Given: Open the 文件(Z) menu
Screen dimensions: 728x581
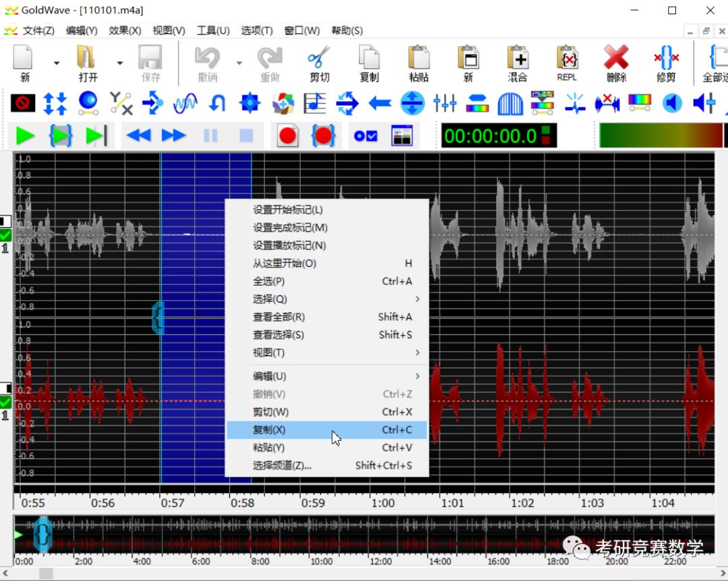Looking at the screenshot, I should (38, 30).
